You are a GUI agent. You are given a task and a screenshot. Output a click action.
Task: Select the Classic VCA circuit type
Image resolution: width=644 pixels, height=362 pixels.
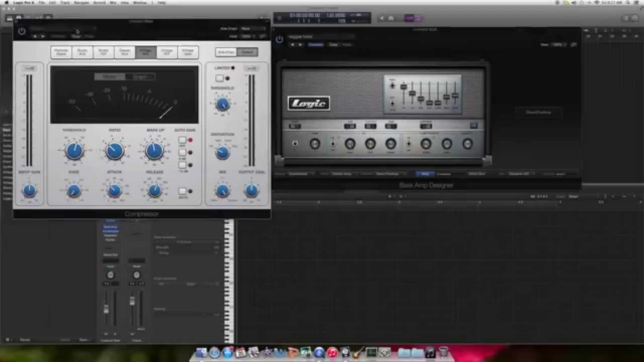click(x=125, y=52)
